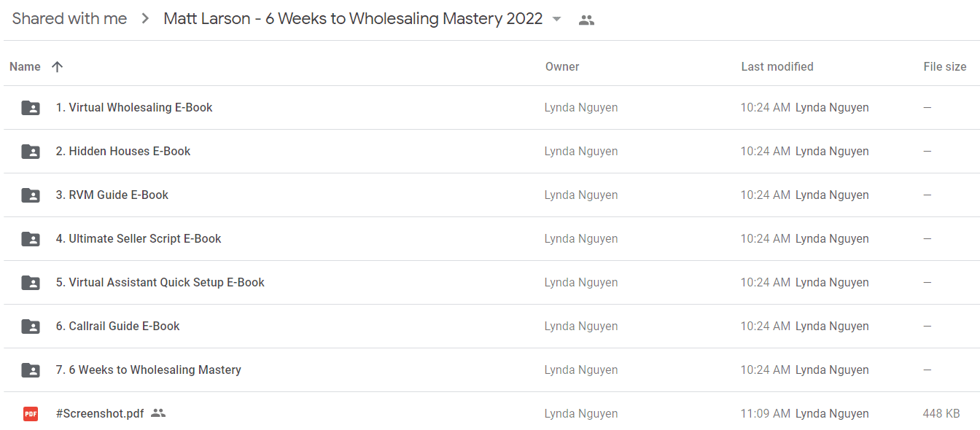Select the Virtual Assistant Quick Setup E-Book row
980x430 pixels.
490,283
